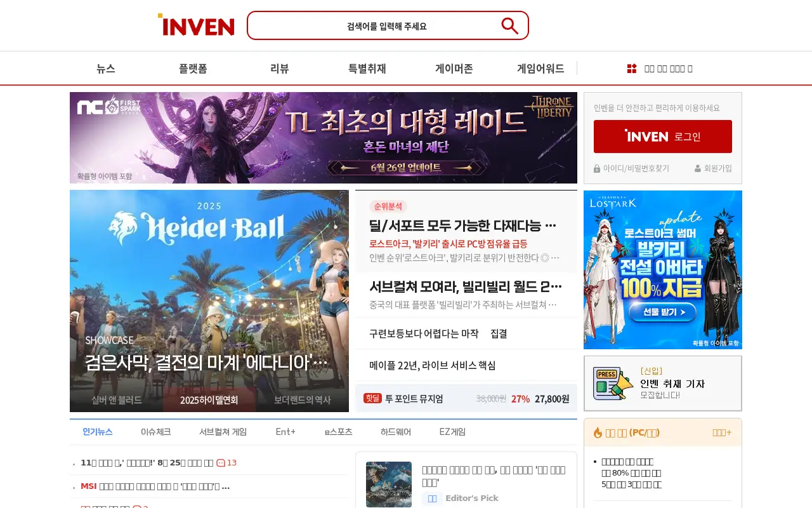
Task: Open the 서브컬쳐 모여라, 빌리빌리 월드 headline
Action: pos(466,286)
